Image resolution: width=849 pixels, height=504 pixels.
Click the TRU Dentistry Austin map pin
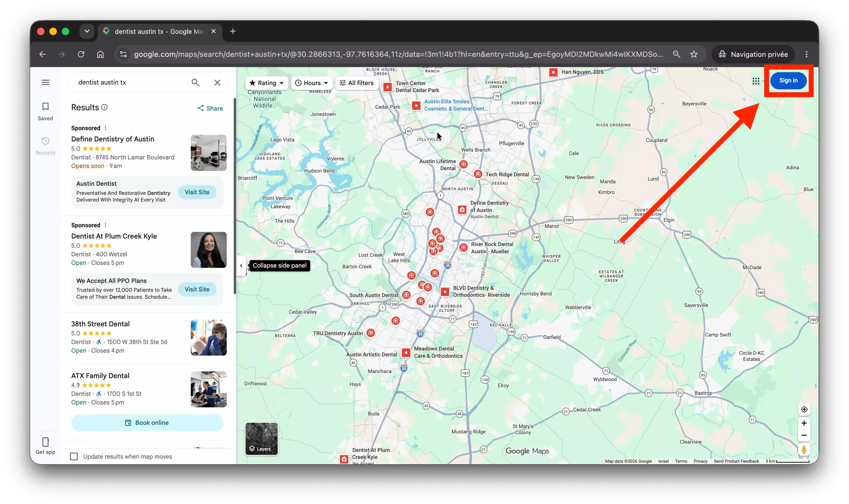(371, 333)
